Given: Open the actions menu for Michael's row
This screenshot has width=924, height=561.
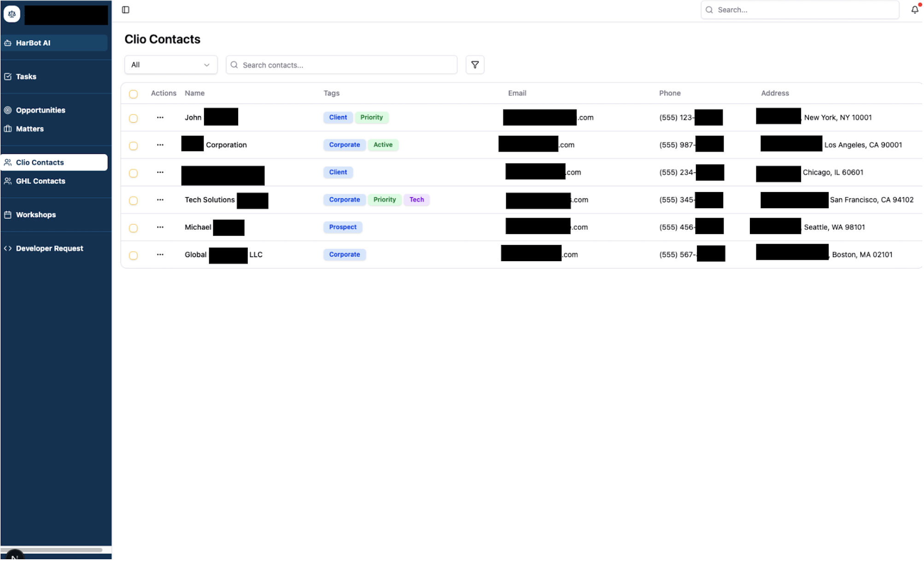Looking at the screenshot, I should point(160,227).
